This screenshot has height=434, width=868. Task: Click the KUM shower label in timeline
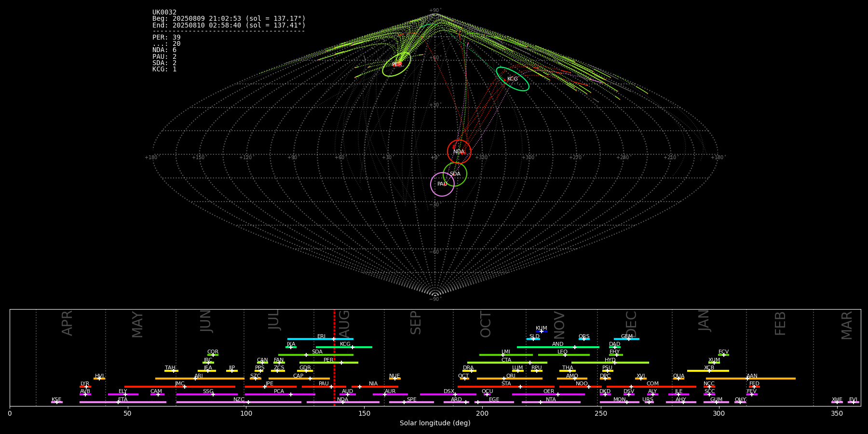point(542,328)
